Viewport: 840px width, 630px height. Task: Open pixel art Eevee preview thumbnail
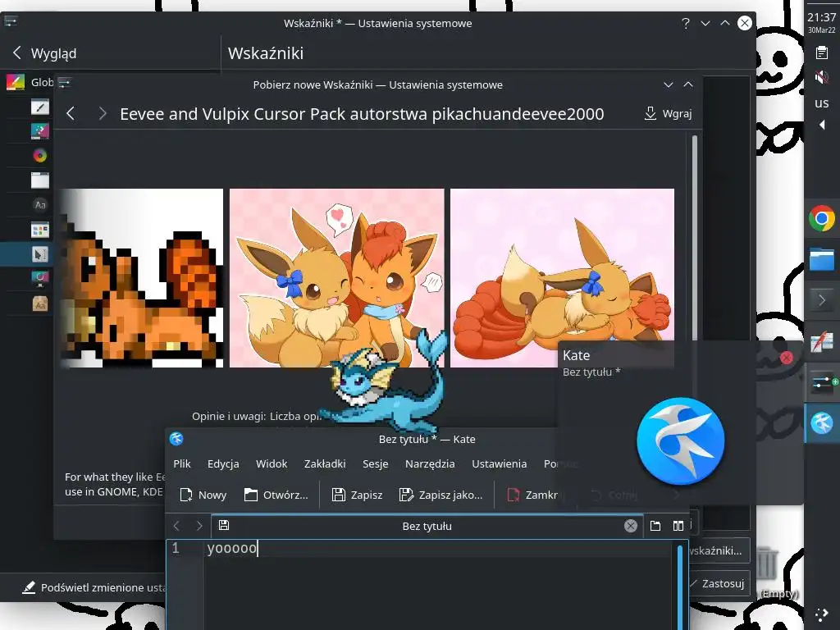[x=141, y=278]
